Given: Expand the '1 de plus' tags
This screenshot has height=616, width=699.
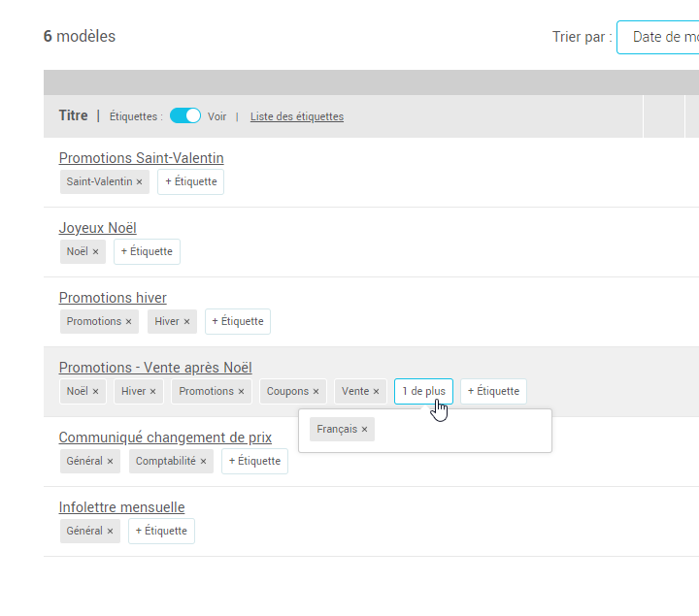Looking at the screenshot, I should tap(423, 391).
